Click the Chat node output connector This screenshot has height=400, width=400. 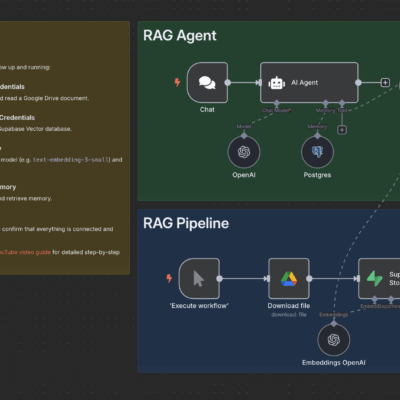[228, 82]
